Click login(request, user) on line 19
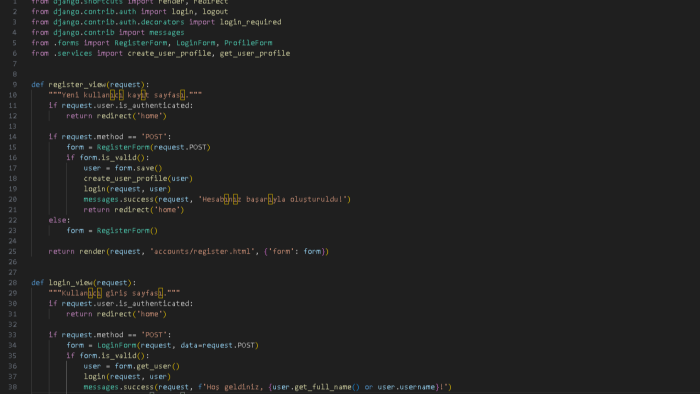This screenshot has width=700, height=394. click(x=127, y=189)
